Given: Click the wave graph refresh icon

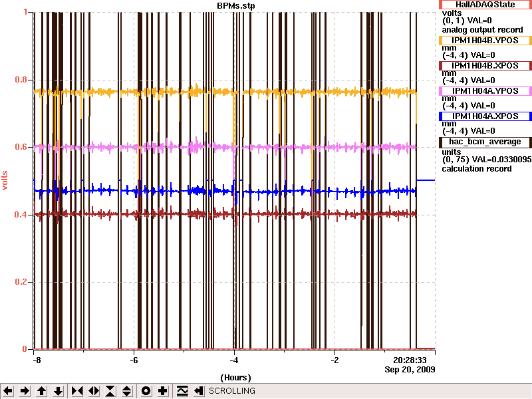Looking at the screenshot, I should 182,391.
